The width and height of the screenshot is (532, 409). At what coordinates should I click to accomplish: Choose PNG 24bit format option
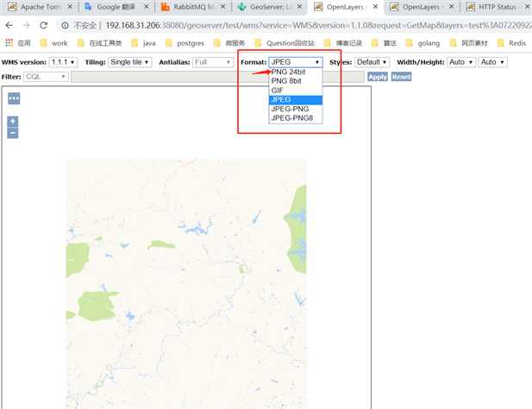pos(296,72)
